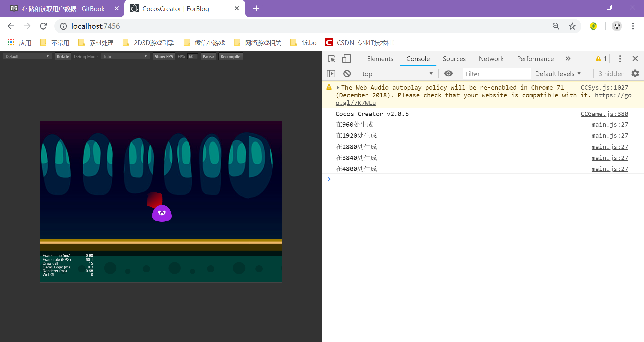Switch to the Elements tab

click(x=380, y=59)
